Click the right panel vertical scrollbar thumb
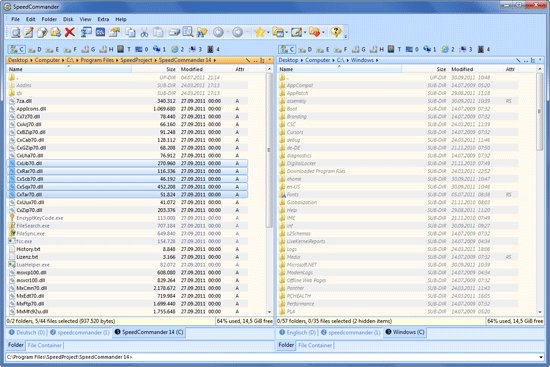Viewport: 550px width, 367px height. pyautogui.click(x=539, y=112)
